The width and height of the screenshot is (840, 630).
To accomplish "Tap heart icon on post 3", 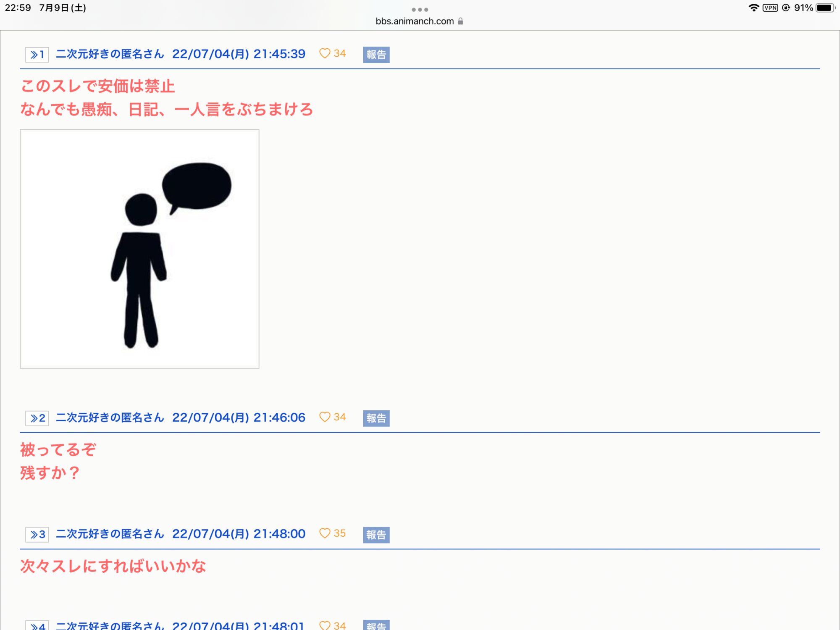I will (x=325, y=533).
